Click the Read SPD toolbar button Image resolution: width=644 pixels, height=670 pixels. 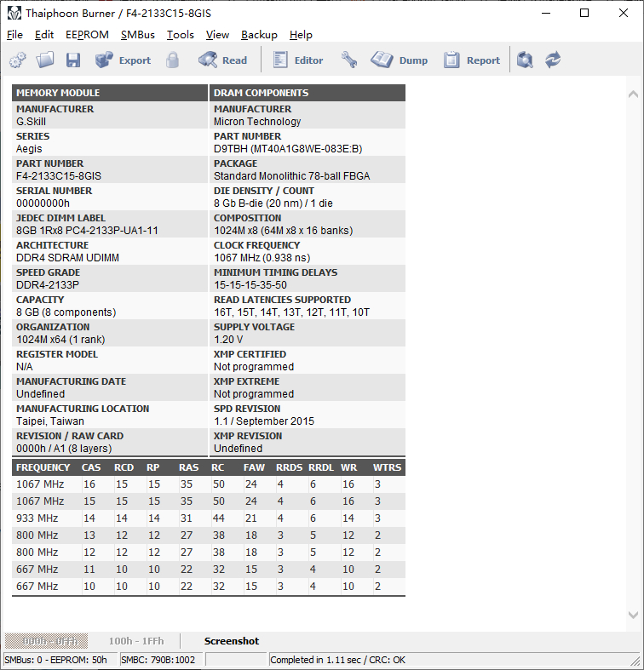coord(223,60)
